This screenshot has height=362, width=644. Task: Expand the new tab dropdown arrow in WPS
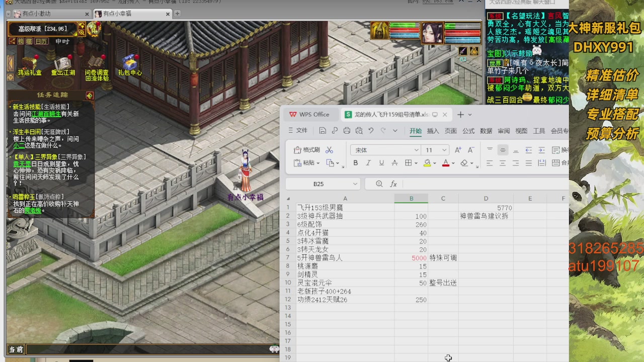[470, 115]
